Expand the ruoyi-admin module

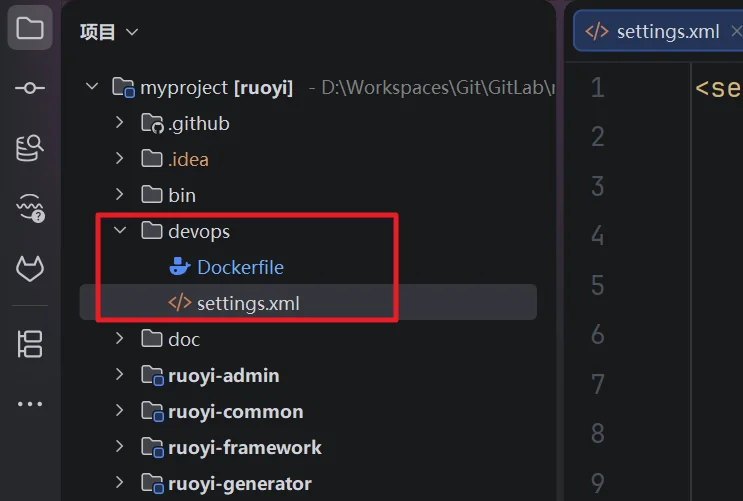pos(119,374)
